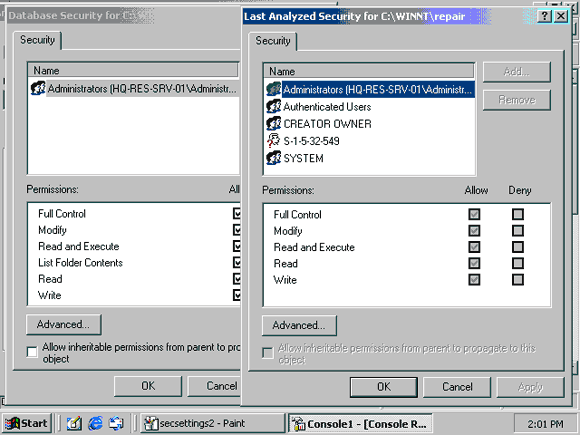The width and height of the screenshot is (580, 435).
Task: Launch Internet Explorer from quick launch
Action: click(95, 423)
